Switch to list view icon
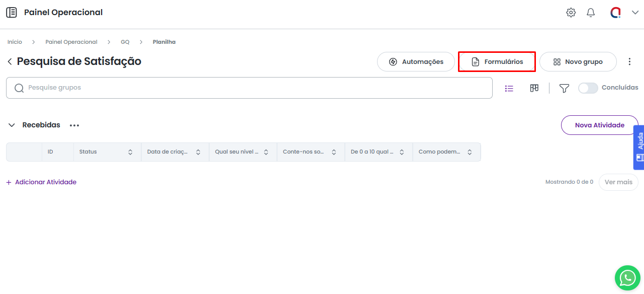 509,88
